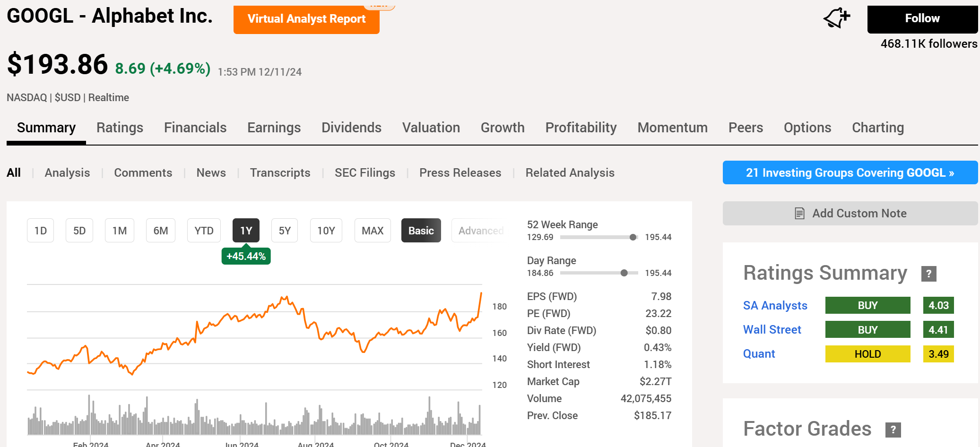Open the Momentum tab
The height and width of the screenshot is (447, 980).
(x=673, y=128)
